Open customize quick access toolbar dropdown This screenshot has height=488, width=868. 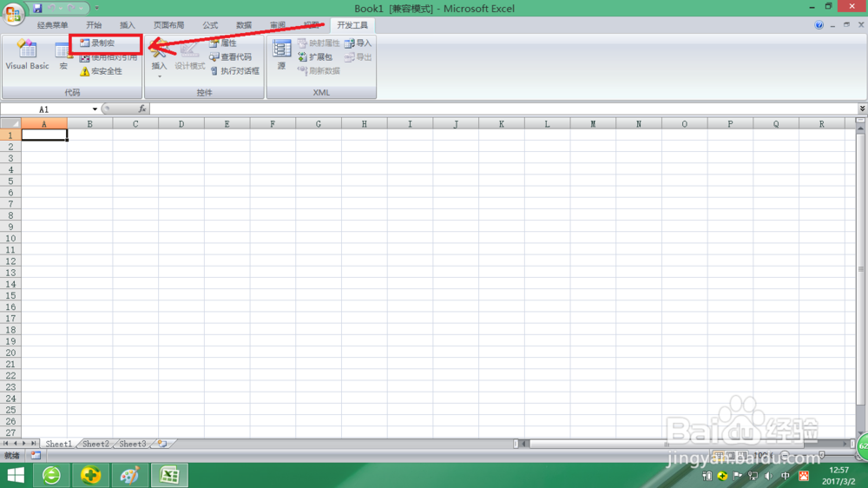[97, 9]
